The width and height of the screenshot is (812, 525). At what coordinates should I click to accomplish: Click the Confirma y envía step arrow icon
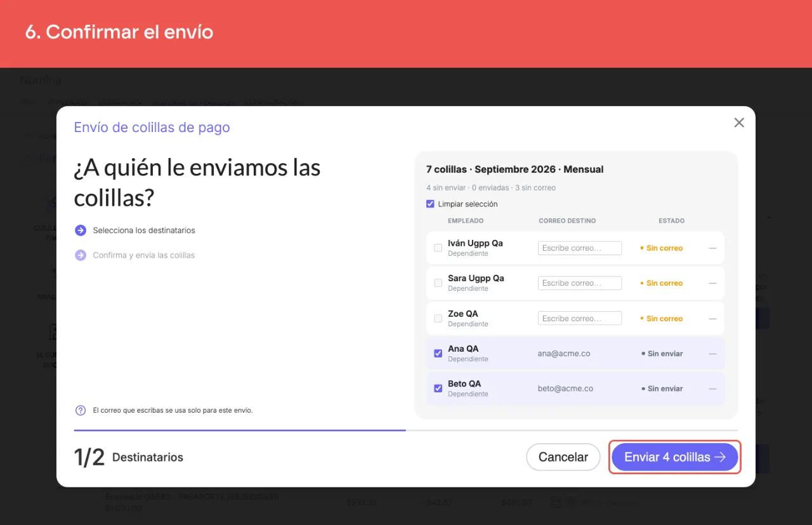pyautogui.click(x=81, y=255)
